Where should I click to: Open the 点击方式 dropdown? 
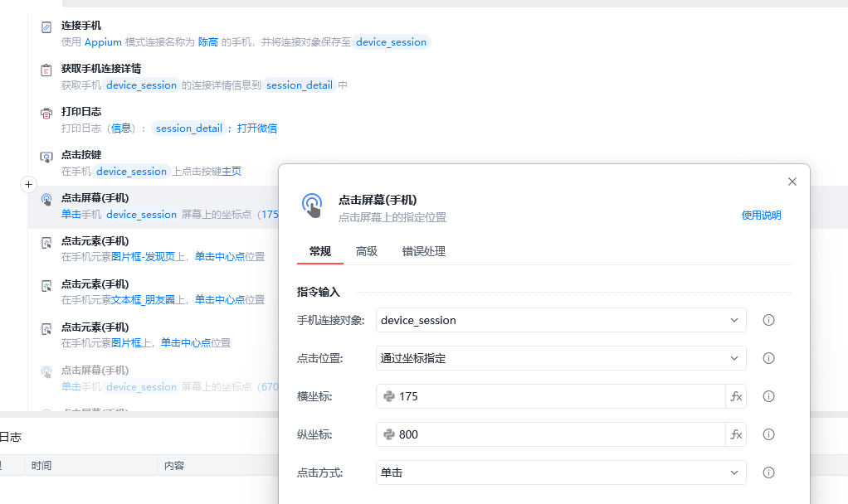click(x=561, y=472)
